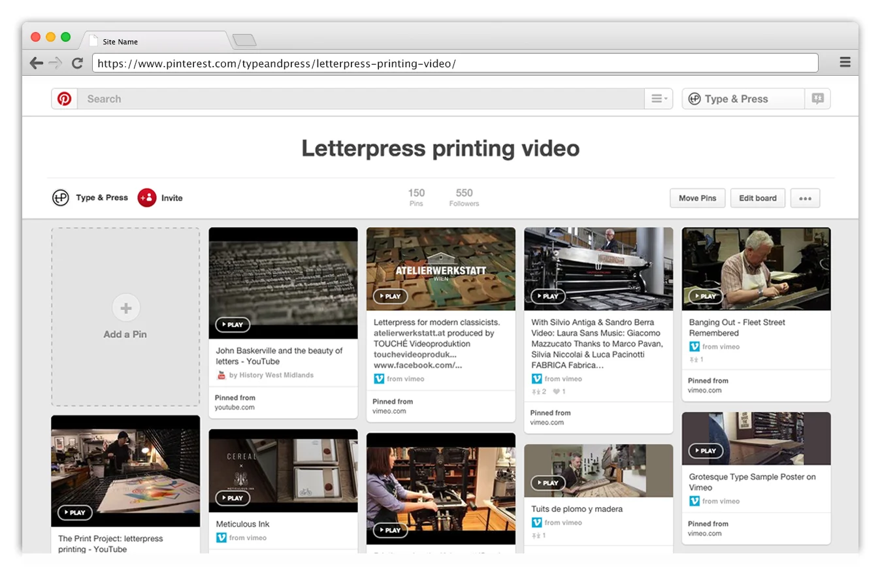
Task: Click 'Pinned from vimeo.com' under Banging Out pin
Action: (x=708, y=385)
